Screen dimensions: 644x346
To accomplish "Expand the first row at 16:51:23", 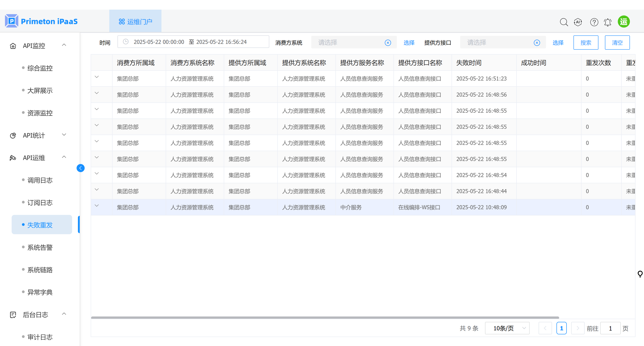I will coord(97,77).
